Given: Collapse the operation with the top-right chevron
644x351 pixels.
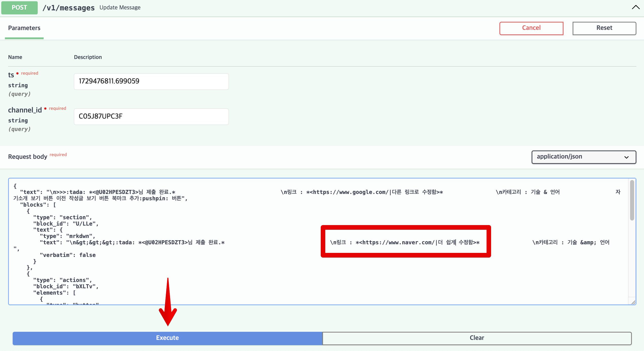Looking at the screenshot, I should coord(635,7).
